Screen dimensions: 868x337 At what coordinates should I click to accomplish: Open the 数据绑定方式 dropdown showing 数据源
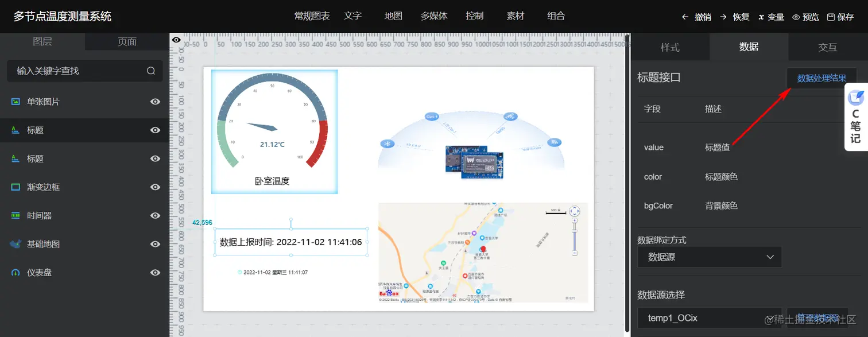click(710, 257)
